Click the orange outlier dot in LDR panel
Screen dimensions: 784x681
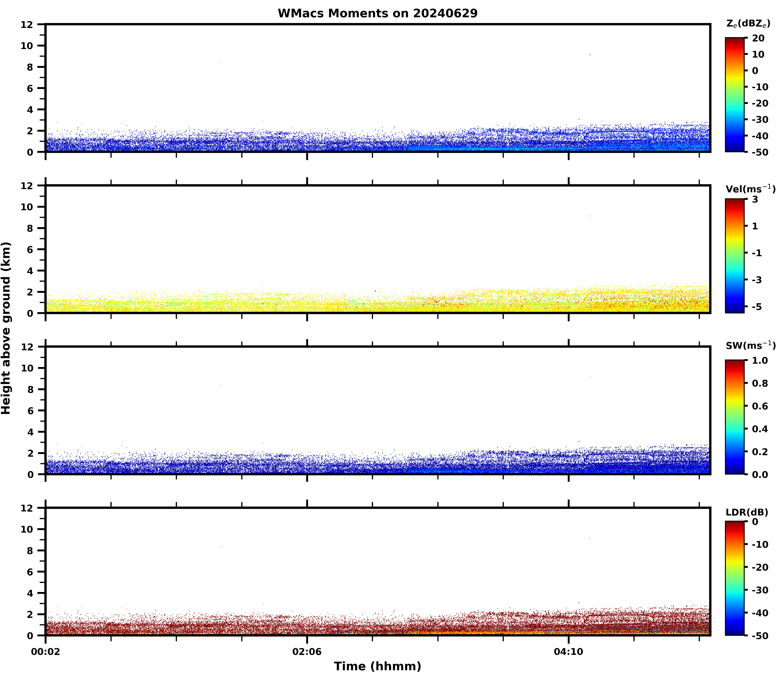(x=589, y=538)
